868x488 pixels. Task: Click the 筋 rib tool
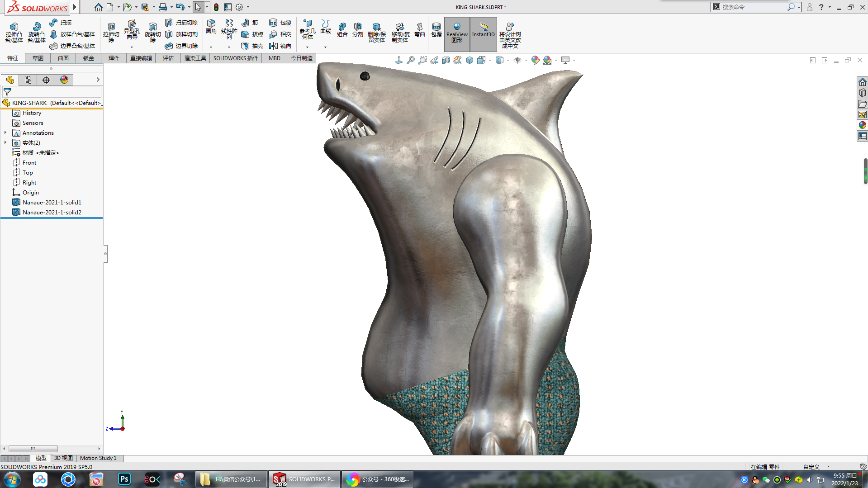tap(250, 22)
